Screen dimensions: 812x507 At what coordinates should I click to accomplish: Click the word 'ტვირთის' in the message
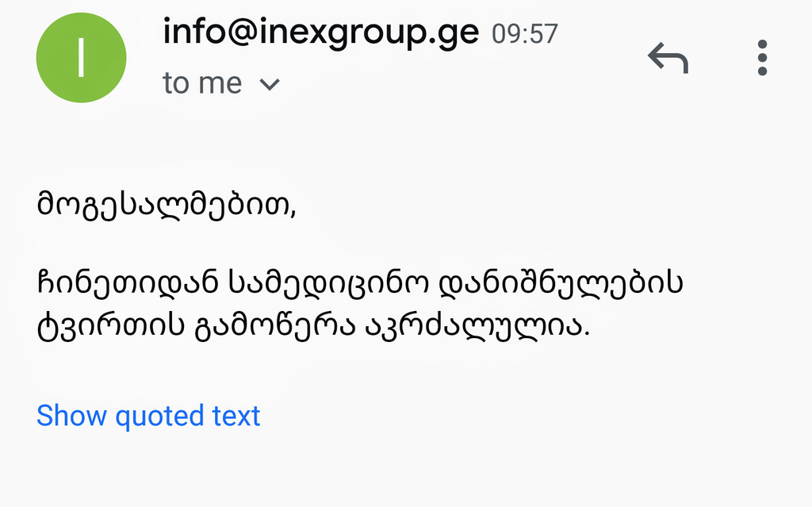(107, 327)
